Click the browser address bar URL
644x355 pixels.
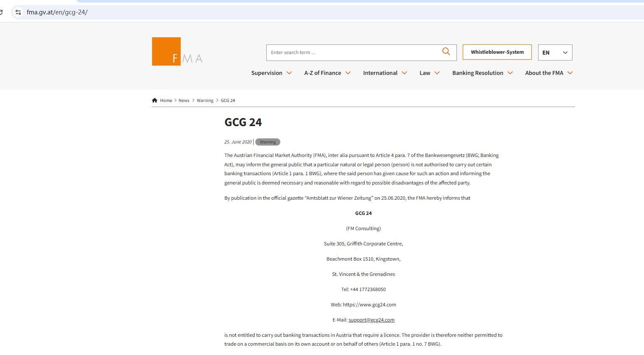point(57,12)
